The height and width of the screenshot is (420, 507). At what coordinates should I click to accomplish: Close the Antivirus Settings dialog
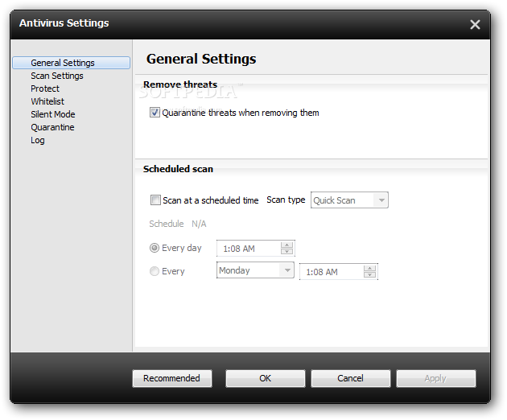pos(475,25)
